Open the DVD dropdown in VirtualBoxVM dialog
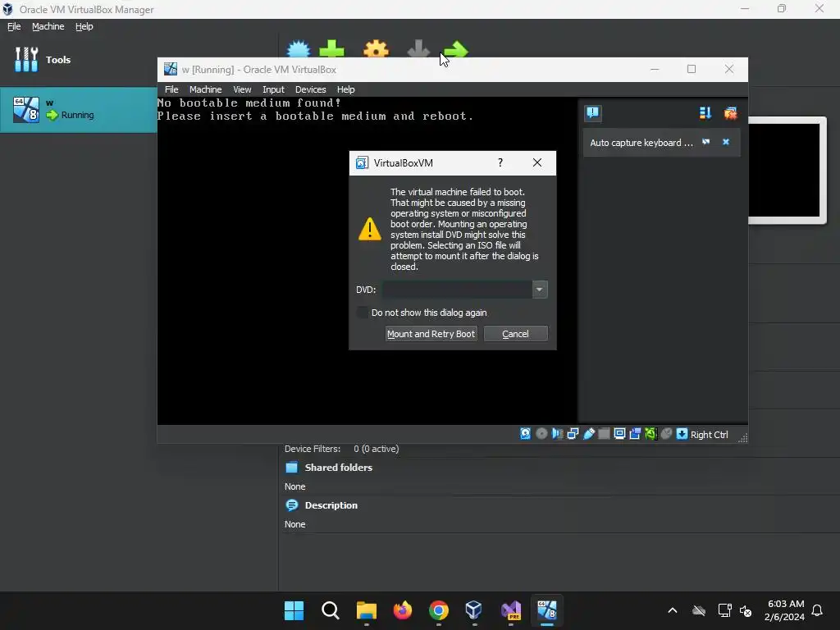The image size is (840, 630). pyautogui.click(x=540, y=290)
